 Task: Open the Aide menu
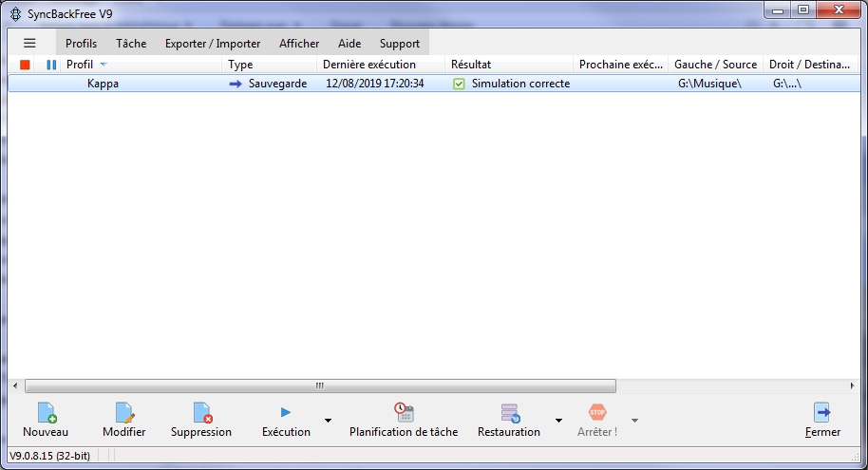[x=349, y=43]
